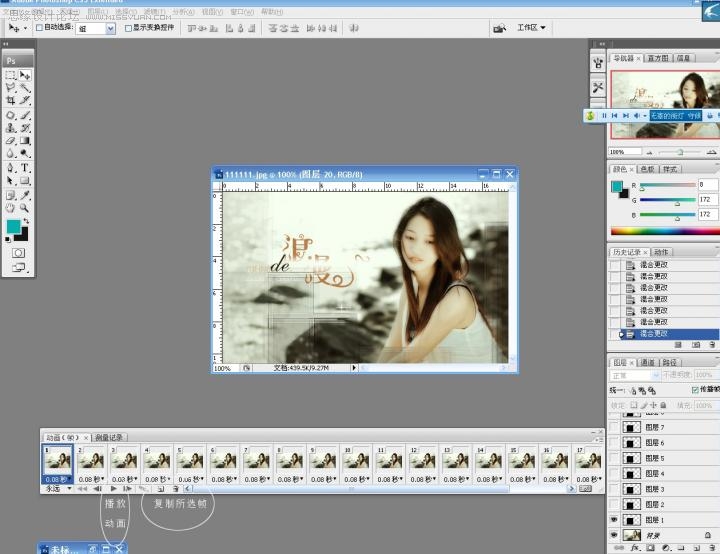Open blend mode 正常 dropdown
The width and height of the screenshot is (720, 554).
pyautogui.click(x=635, y=375)
